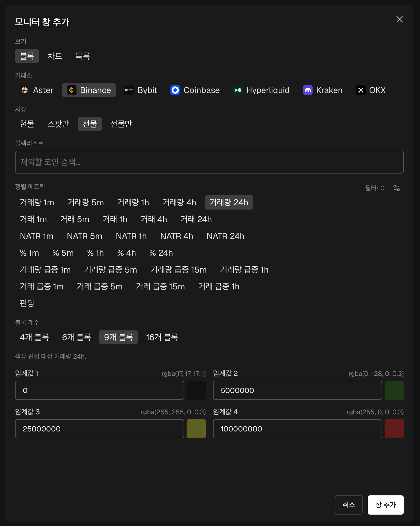420x526 pixels.
Task: Sort by 펀딩 metric
Action: 27,303
